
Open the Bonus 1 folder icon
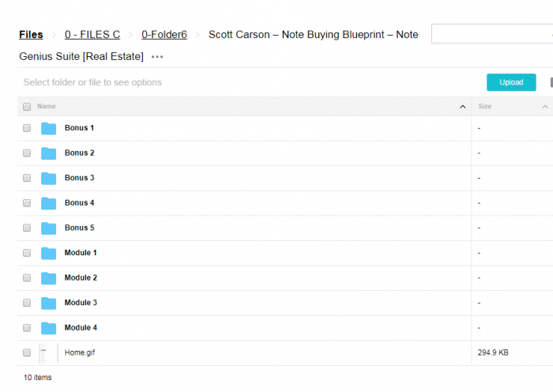point(48,129)
